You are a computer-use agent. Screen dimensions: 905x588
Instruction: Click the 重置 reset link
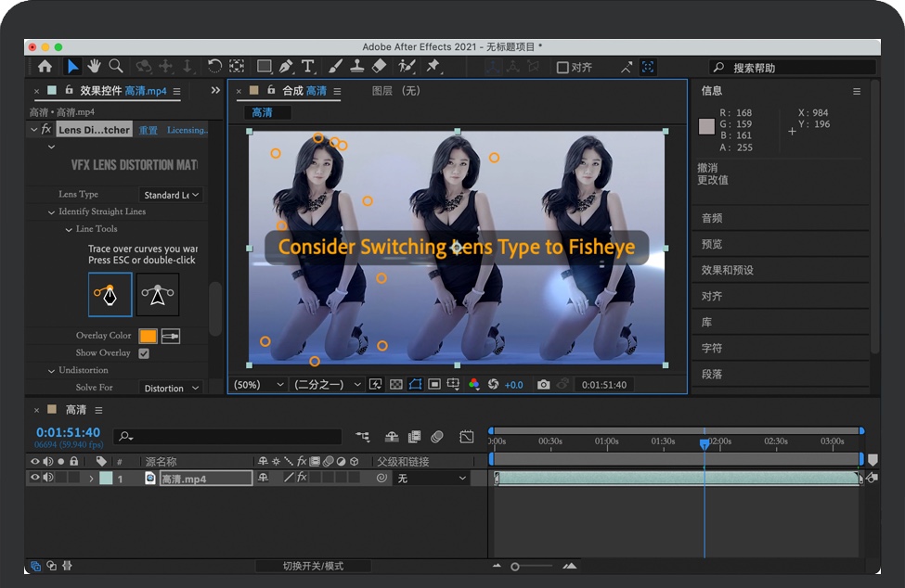(149, 131)
